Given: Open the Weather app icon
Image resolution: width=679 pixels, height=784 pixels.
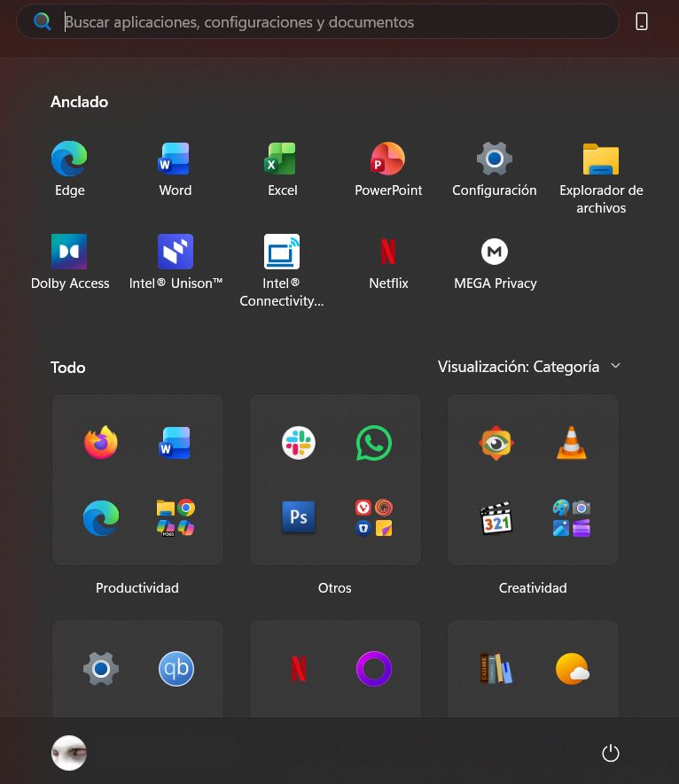Looking at the screenshot, I should coord(572,669).
